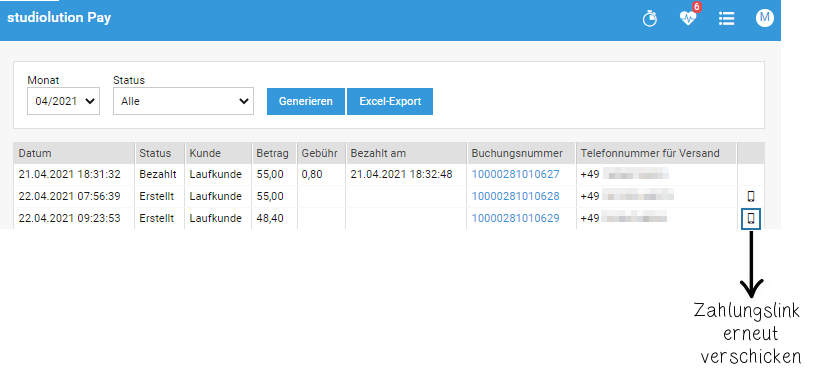Select Erstellt status in 09:23:53 row
The image size is (820, 374).
pyautogui.click(x=156, y=218)
